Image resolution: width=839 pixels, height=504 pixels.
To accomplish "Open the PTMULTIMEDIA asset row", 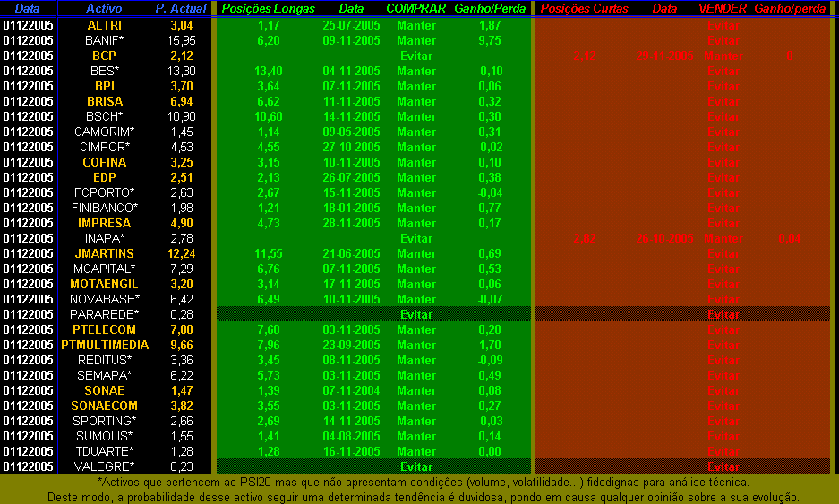I will pos(105,345).
